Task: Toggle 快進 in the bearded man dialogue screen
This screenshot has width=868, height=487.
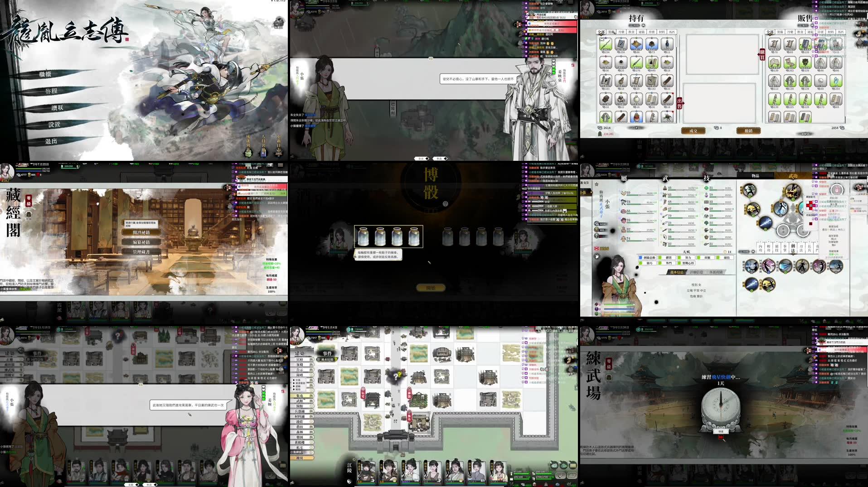Action: click(440, 159)
